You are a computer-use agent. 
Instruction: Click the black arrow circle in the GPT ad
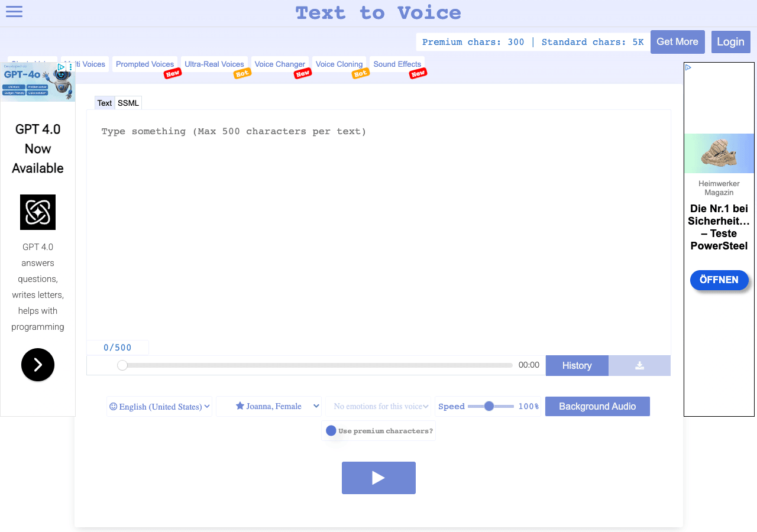pyautogui.click(x=38, y=365)
